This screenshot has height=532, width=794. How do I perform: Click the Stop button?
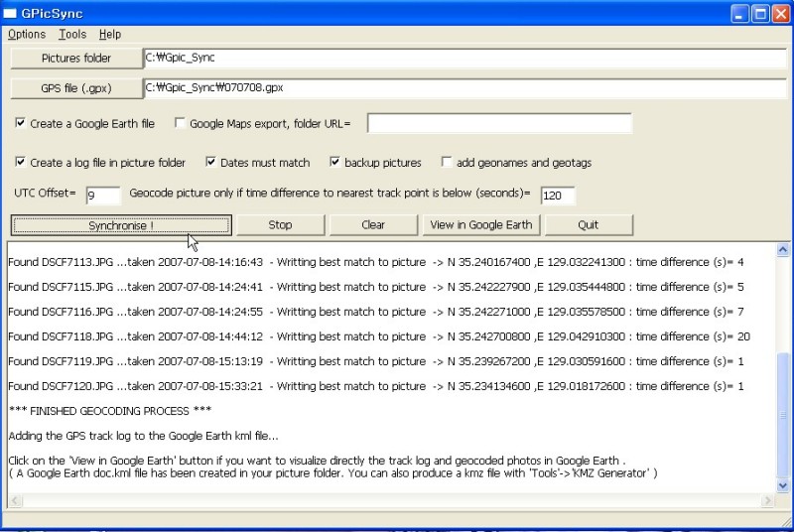tap(280, 224)
